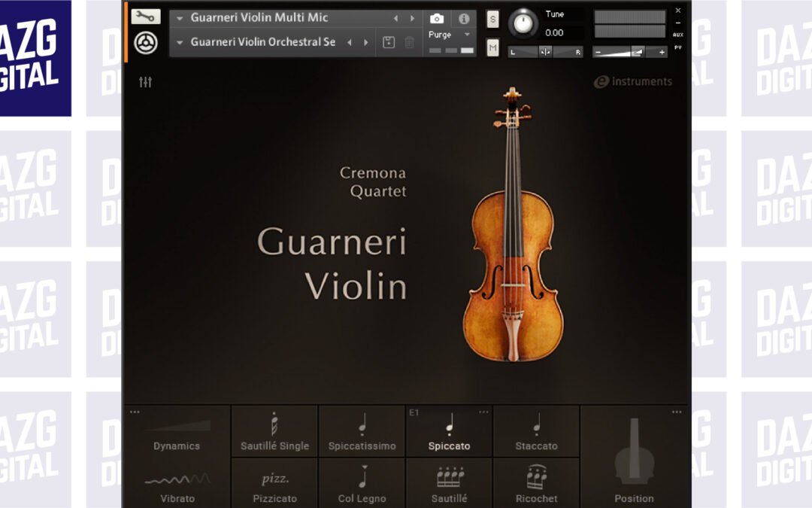
Task: Open the three-dot menu above Position
Action: pos(677,412)
